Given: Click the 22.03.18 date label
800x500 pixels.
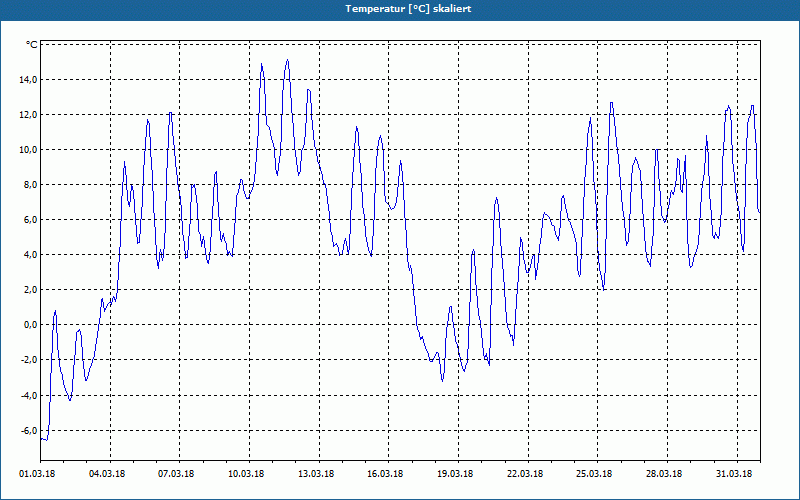Looking at the screenshot, I should 524,474.
